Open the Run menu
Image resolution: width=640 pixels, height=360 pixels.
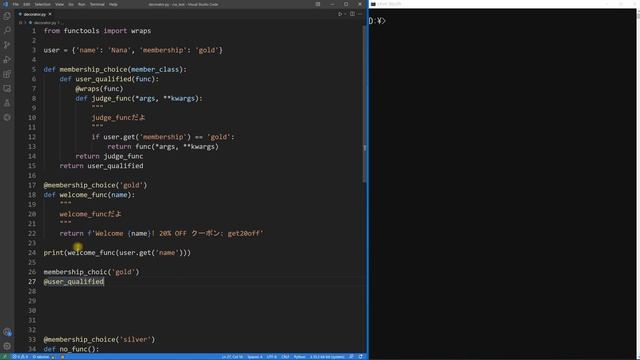[x=81, y=4]
